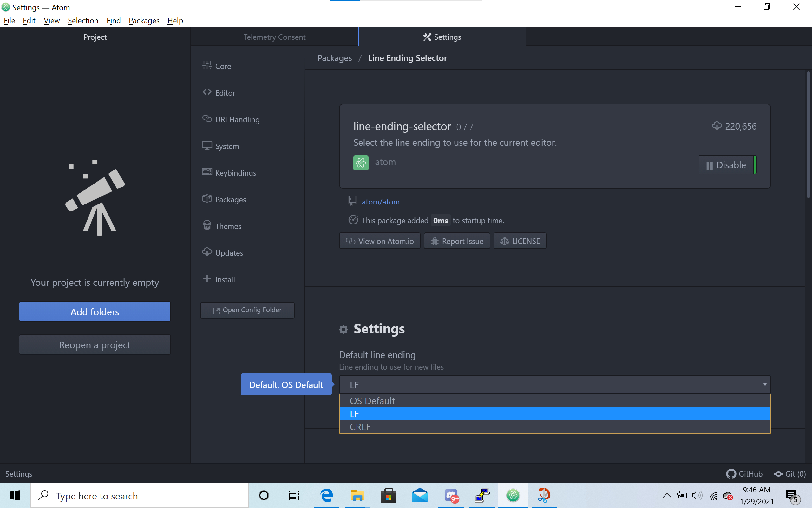Click the Windows search box
812x508 pixels.
coord(140,496)
